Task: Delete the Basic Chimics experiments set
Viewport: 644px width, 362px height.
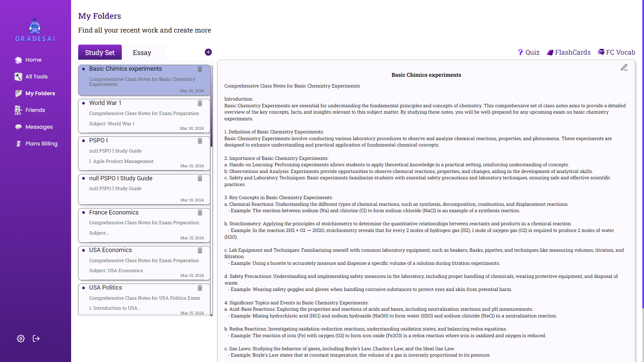Action: click(200, 69)
